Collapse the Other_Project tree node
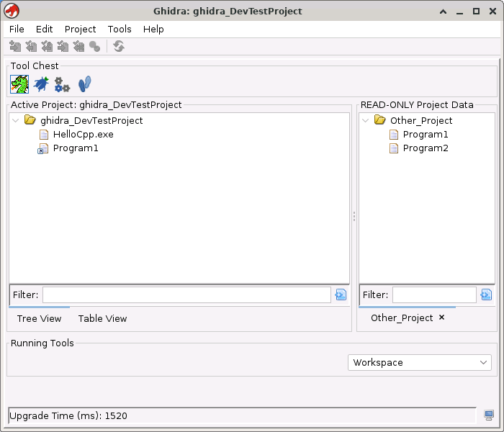Screen dimensions: 504x432 [366, 120]
